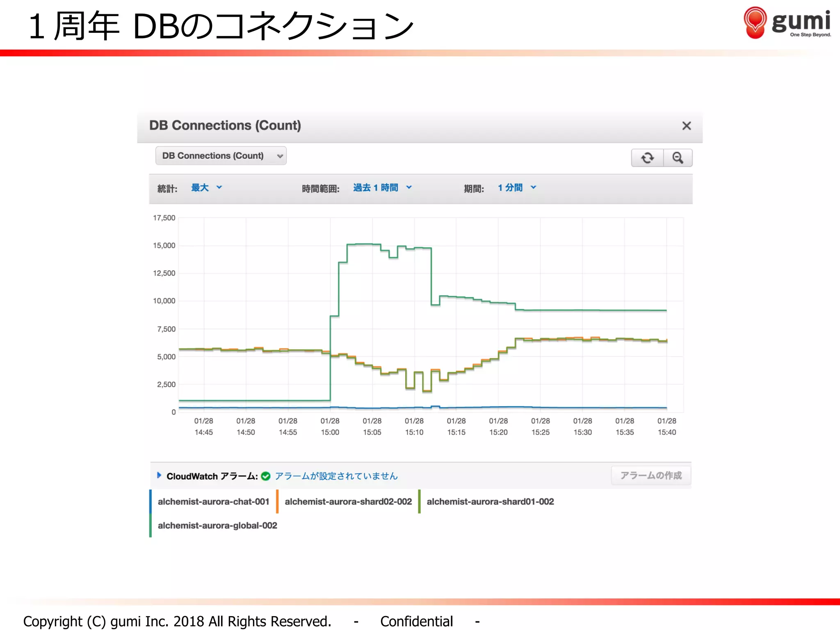Open the DB Connections (Count) metric dropdown
This screenshot has width=840, height=630.
point(221,156)
